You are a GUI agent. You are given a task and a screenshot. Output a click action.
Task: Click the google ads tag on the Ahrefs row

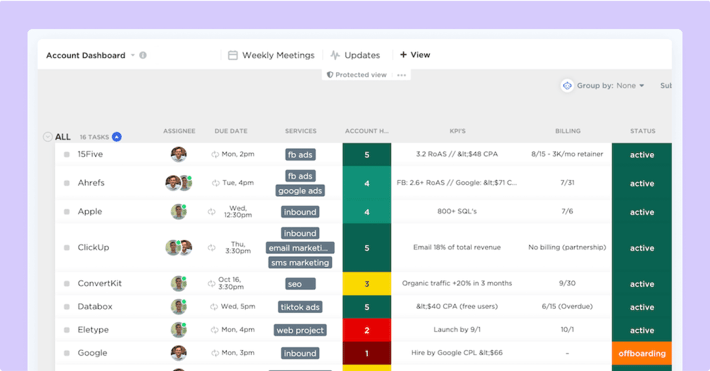tap(300, 191)
